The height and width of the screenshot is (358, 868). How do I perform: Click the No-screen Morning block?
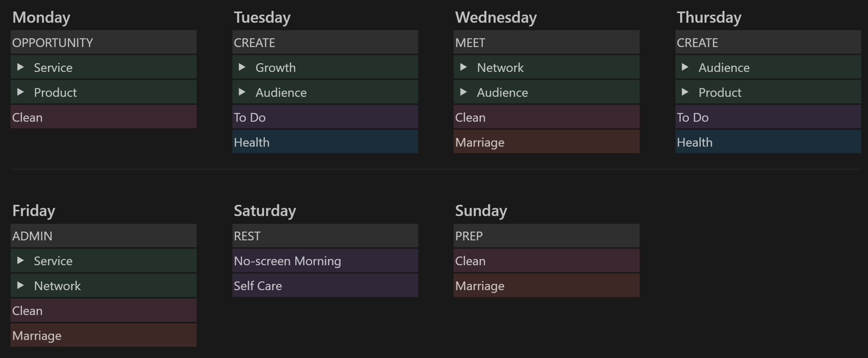[x=325, y=260]
